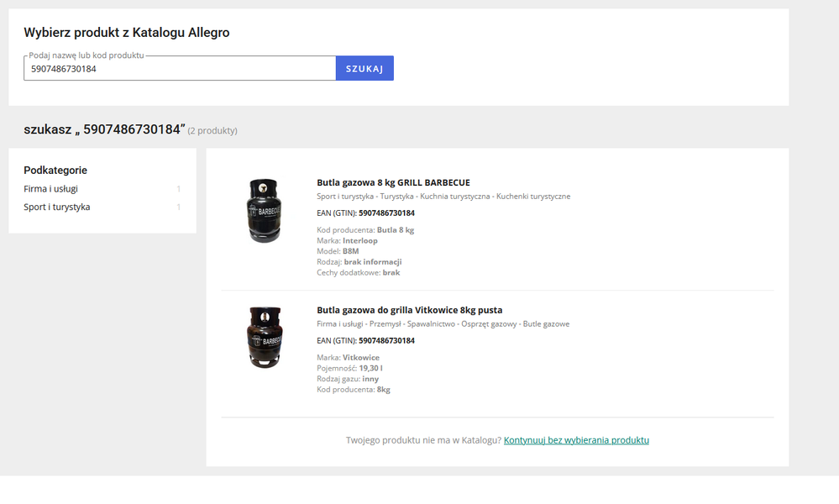Click the Wybierz produkt z Katalogu Allegro heading
This screenshot has width=839, height=504.
127,33
